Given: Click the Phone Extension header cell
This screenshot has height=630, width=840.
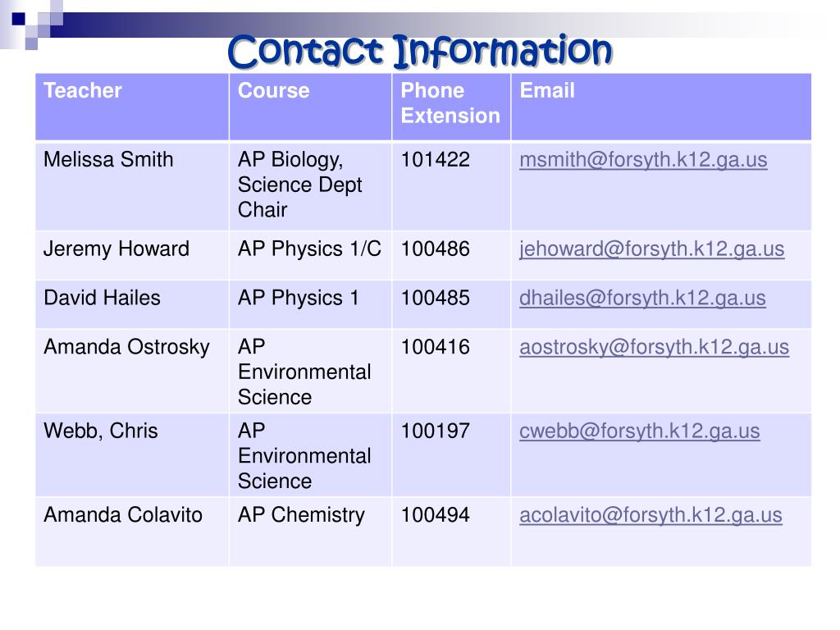Looking at the screenshot, I should point(451,107).
